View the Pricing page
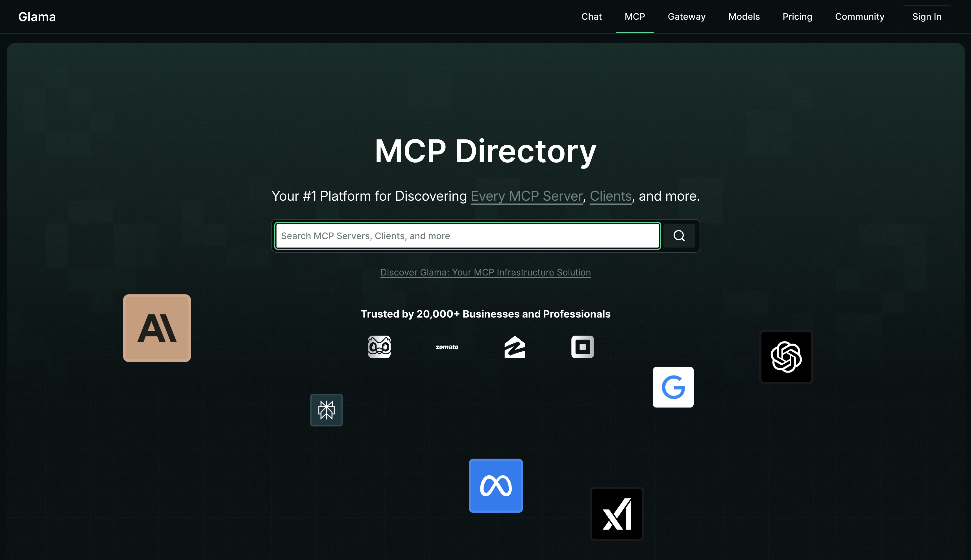 797,17
